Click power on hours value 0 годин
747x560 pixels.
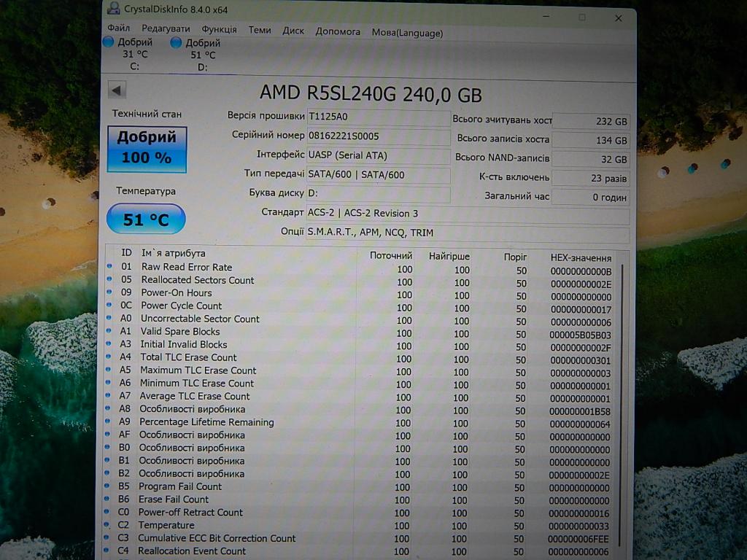tap(591, 198)
